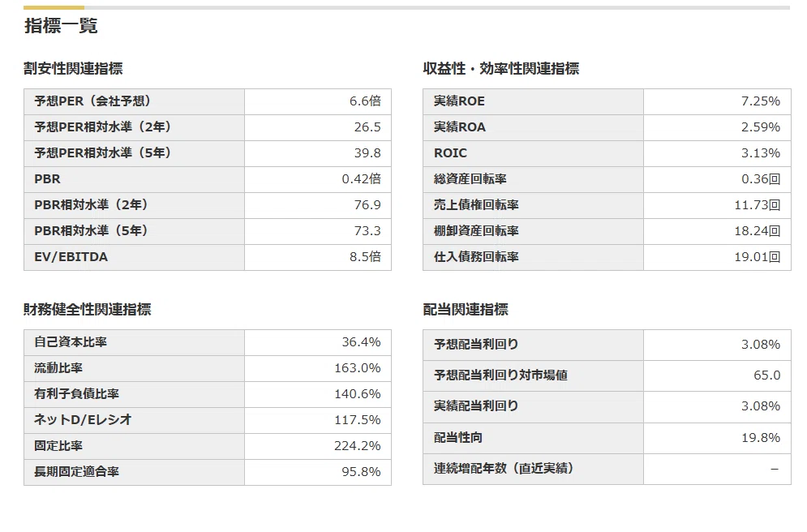
Task: Select the 財務健全性関連指標 section heading
Action: click(x=88, y=309)
